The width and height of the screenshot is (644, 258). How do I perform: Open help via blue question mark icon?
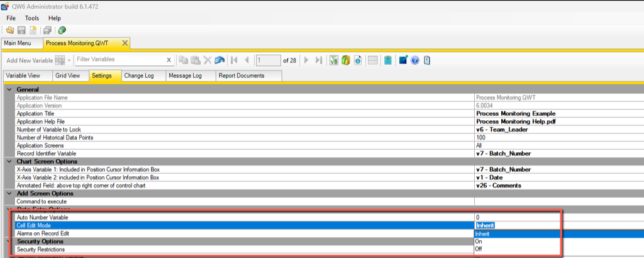click(414, 60)
